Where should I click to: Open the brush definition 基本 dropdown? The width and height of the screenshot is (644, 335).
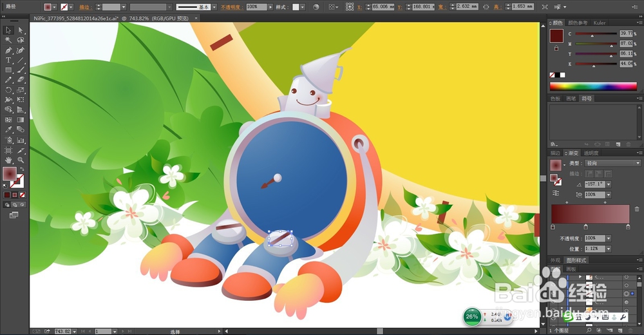tap(214, 7)
